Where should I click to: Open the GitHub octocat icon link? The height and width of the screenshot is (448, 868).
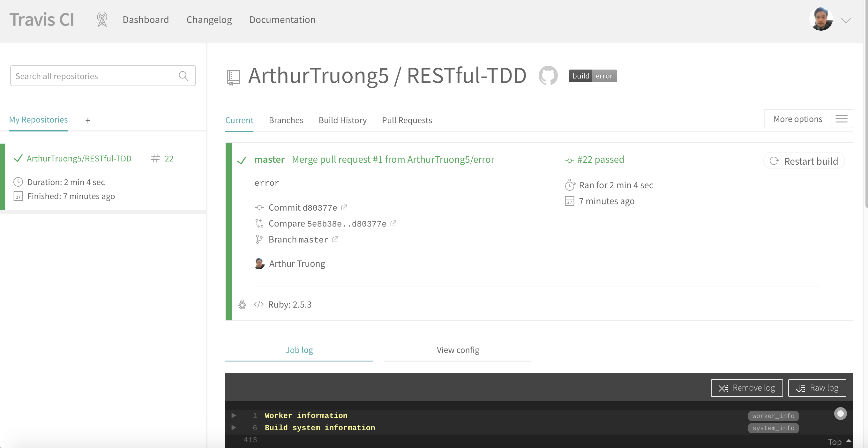point(548,75)
